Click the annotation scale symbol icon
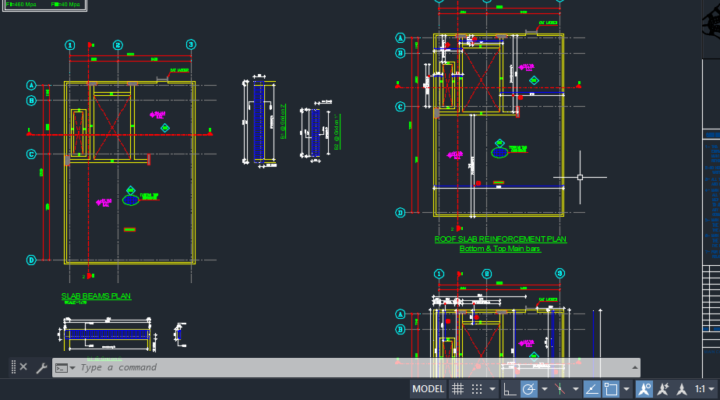720x400 pixels. (x=682, y=389)
